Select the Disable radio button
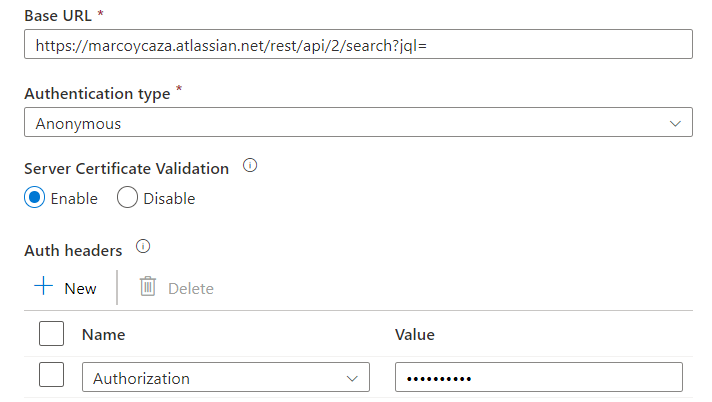 point(127,197)
